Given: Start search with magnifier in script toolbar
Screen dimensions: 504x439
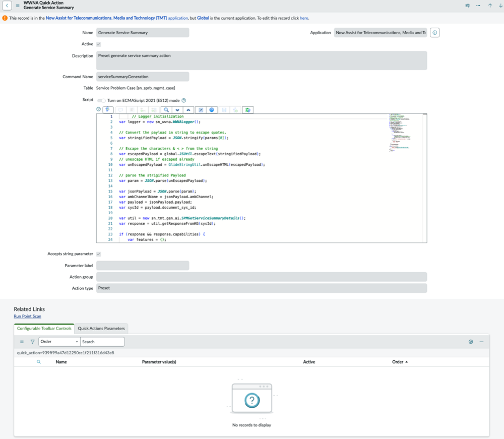Looking at the screenshot, I should pyautogui.click(x=166, y=110).
